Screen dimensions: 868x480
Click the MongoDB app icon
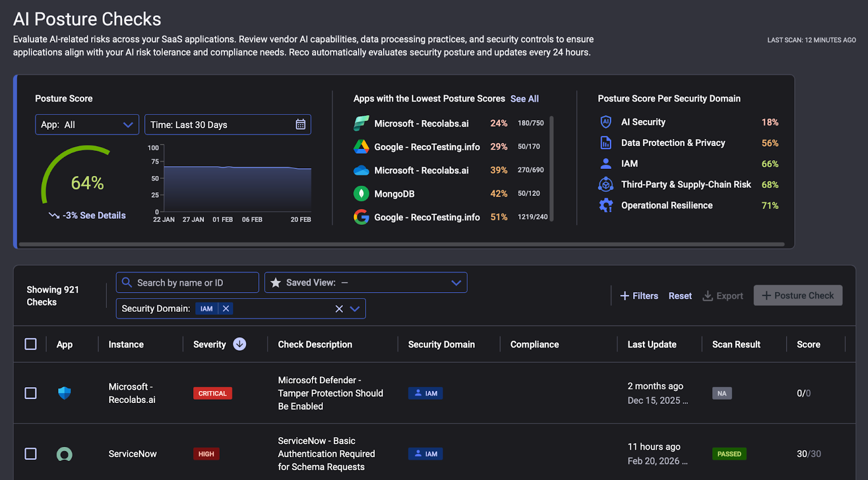(361, 194)
